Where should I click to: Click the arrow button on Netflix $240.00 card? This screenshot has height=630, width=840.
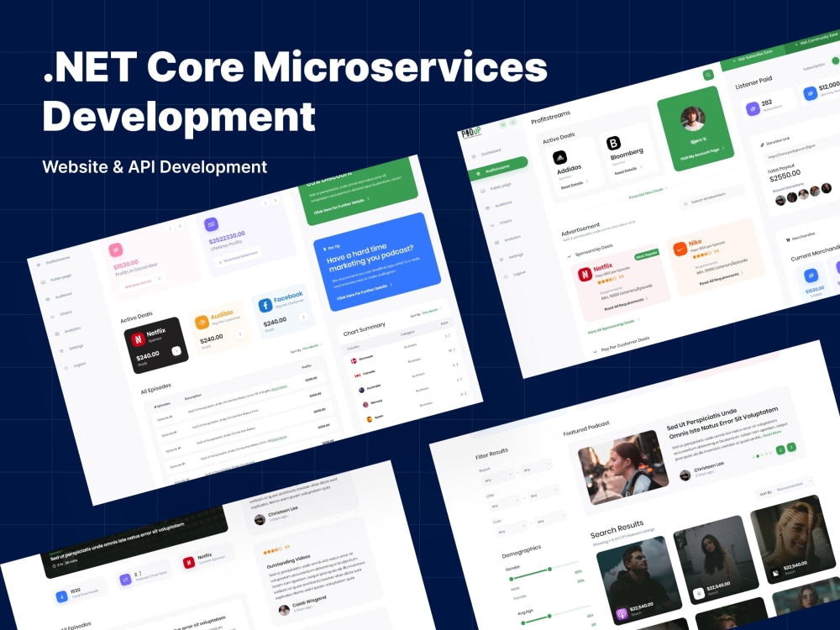pos(176,351)
